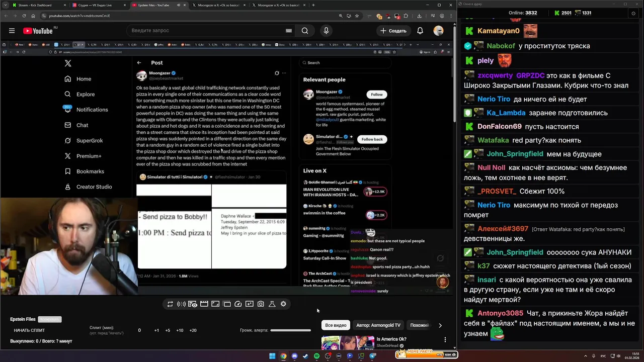Open the Windows Start menu
The width and height of the screenshot is (644, 362).
click(272, 356)
